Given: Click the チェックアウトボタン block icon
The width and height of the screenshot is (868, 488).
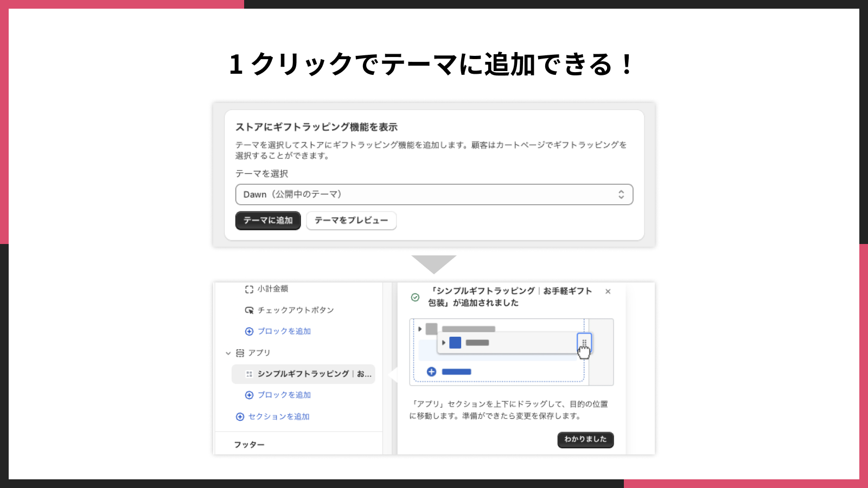Looking at the screenshot, I should coord(248,310).
